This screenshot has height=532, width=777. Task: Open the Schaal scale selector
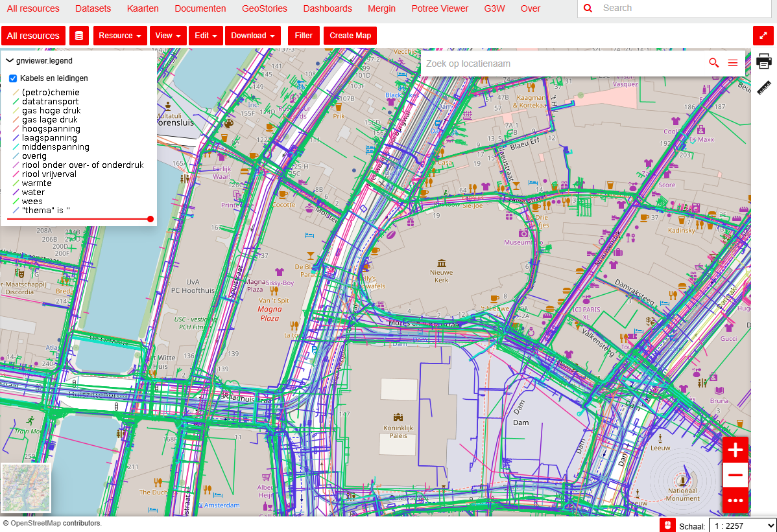tap(743, 526)
